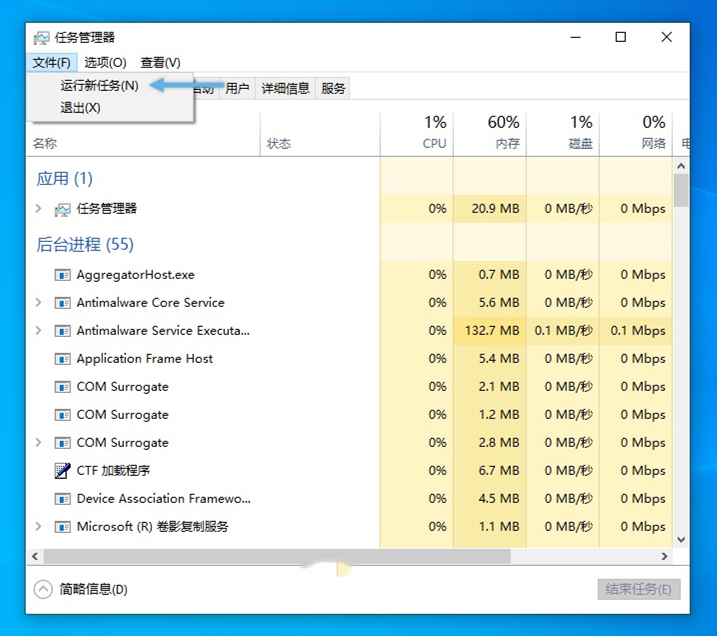Expand the Antimalware Core Service row
The height and width of the screenshot is (636, 717).
[x=38, y=302]
